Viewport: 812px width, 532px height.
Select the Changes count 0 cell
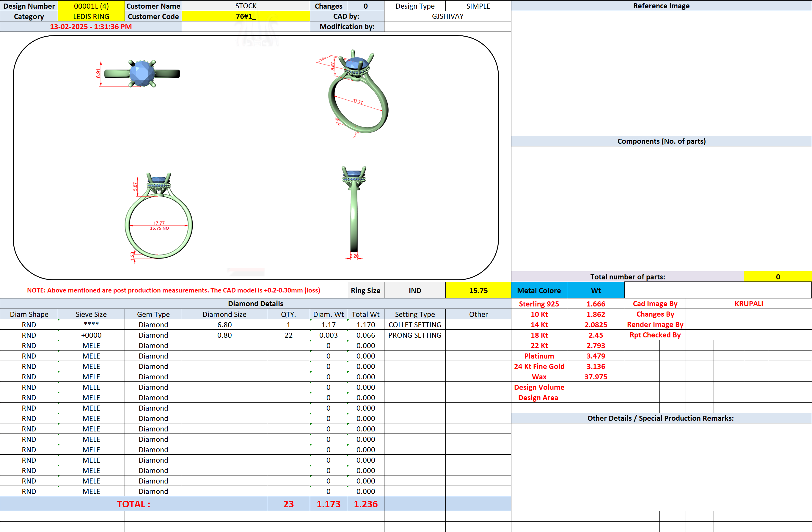365,6
